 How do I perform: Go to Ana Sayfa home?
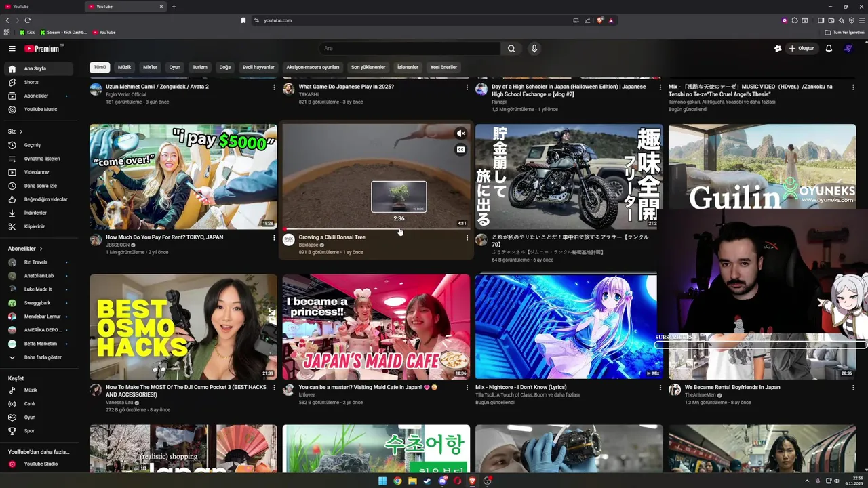(x=39, y=68)
